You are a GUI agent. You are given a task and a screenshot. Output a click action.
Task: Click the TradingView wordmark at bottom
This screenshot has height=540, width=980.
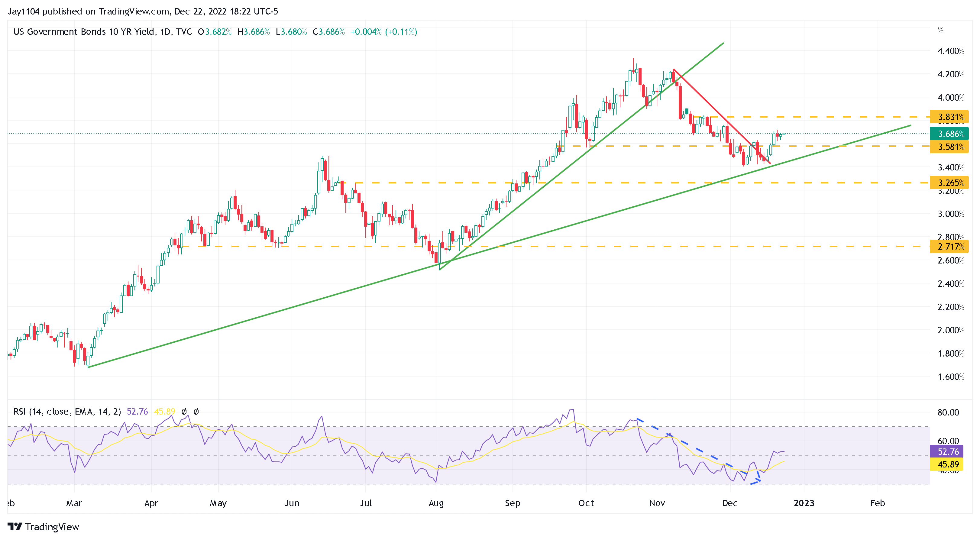click(x=52, y=527)
